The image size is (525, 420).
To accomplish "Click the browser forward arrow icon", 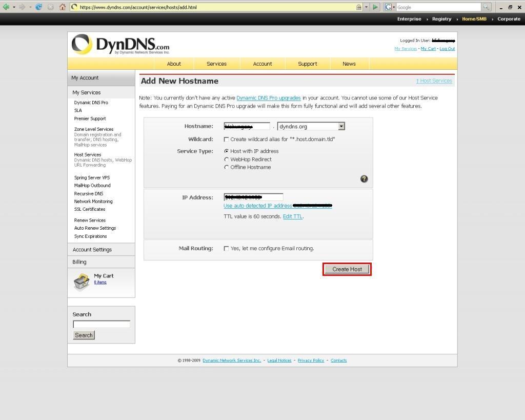I will (22, 7).
